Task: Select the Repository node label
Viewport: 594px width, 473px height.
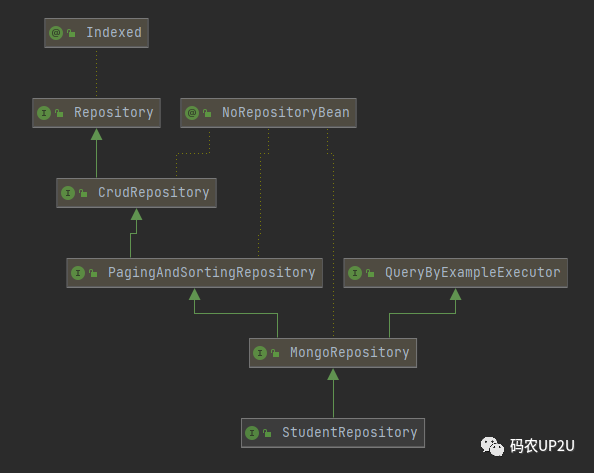Action: click(114, 113)
